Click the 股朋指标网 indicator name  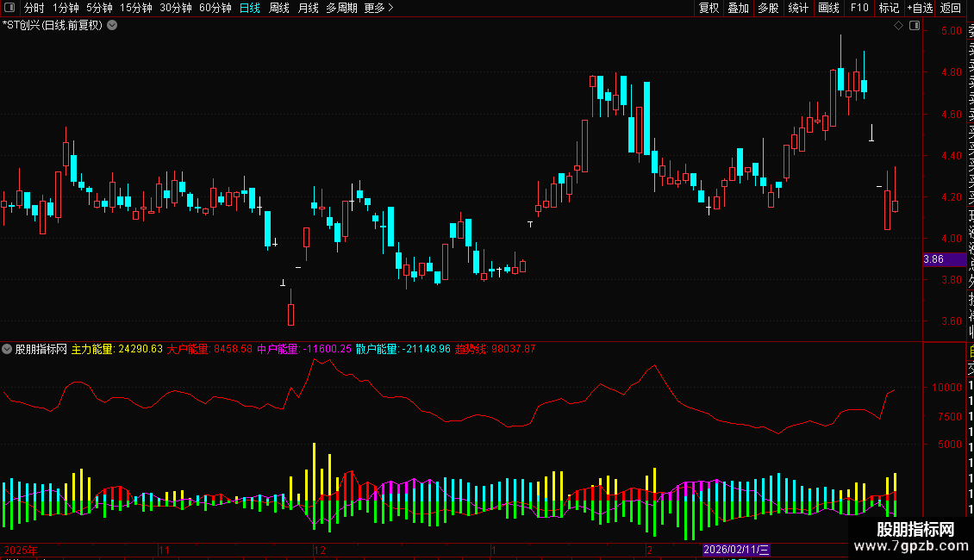click(x=41, y=349)
